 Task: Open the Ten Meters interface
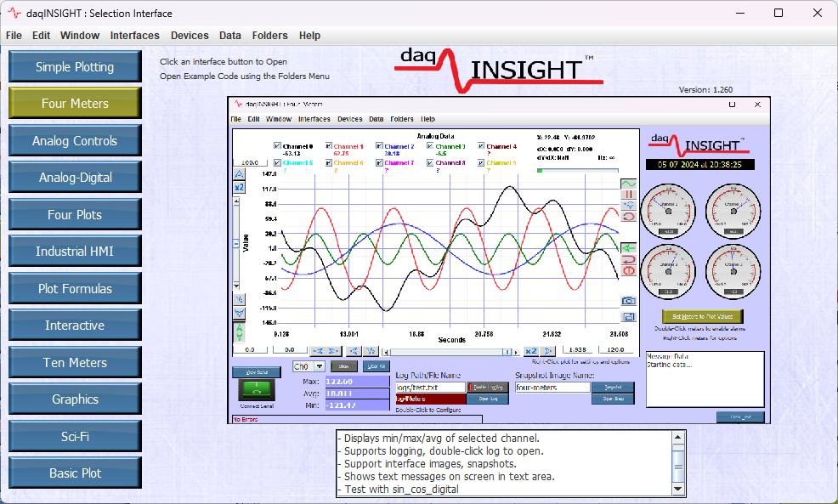pos(75,362)
